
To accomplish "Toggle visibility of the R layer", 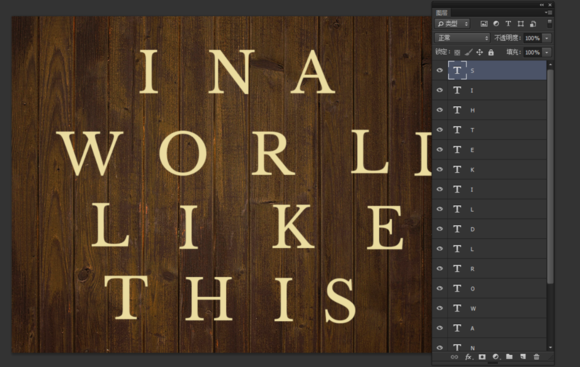I will (439, 269).
